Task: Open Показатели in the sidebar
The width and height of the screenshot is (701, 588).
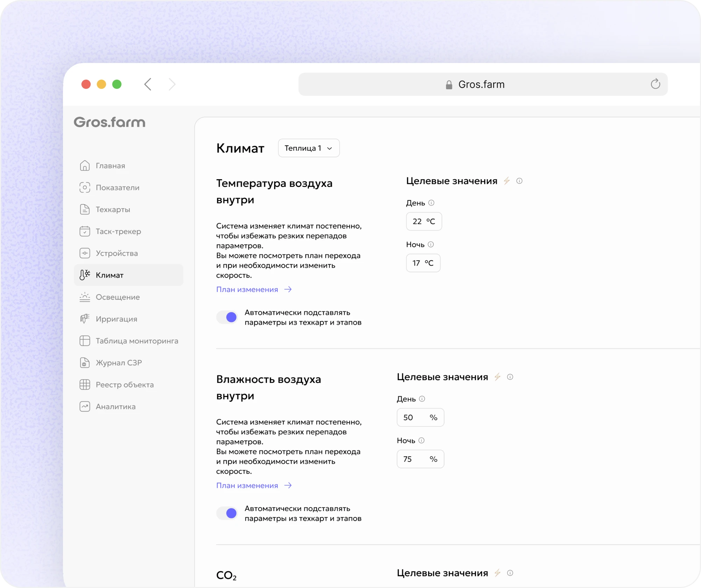Action: coord(128,188)
